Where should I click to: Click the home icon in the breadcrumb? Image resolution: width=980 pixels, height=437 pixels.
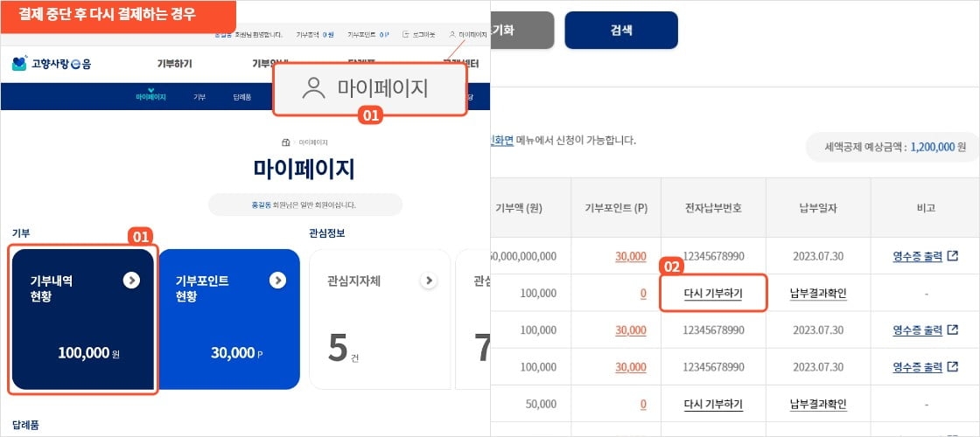point(285,142)
